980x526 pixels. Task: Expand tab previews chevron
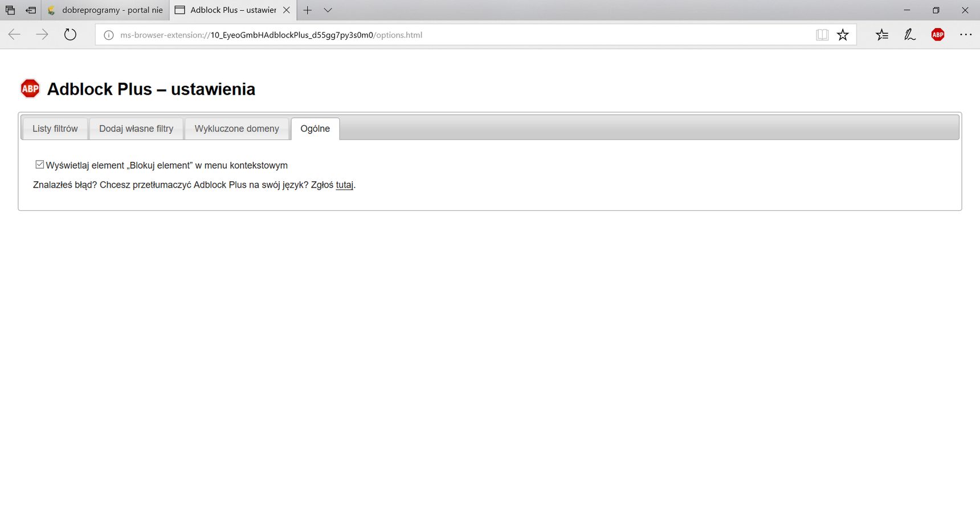tap(328, 10)
